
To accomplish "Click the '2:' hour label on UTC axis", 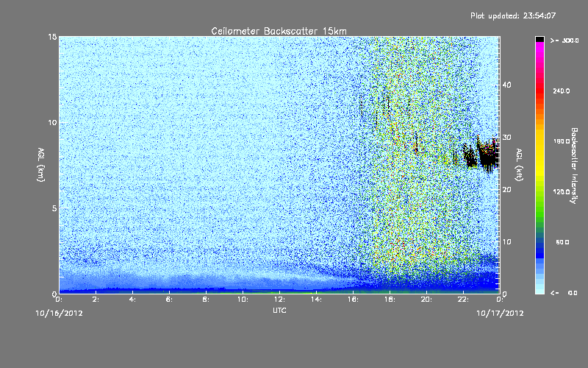I will (96, 300).
